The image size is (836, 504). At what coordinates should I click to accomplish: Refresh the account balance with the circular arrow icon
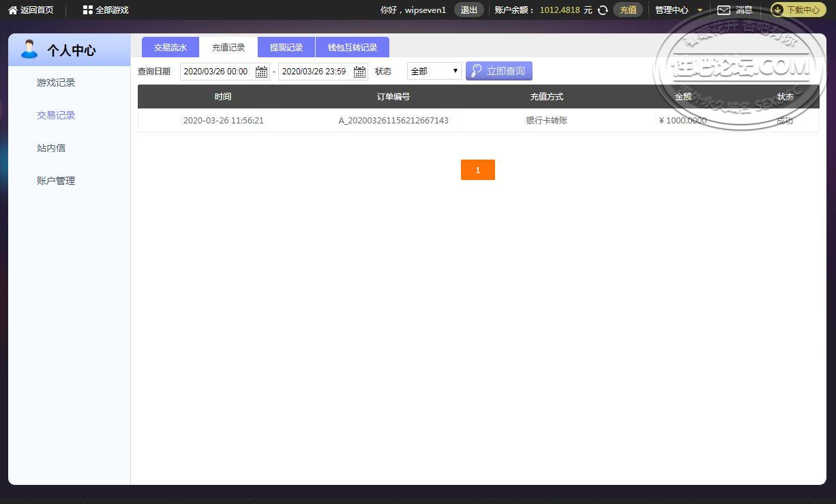[603, 10]
